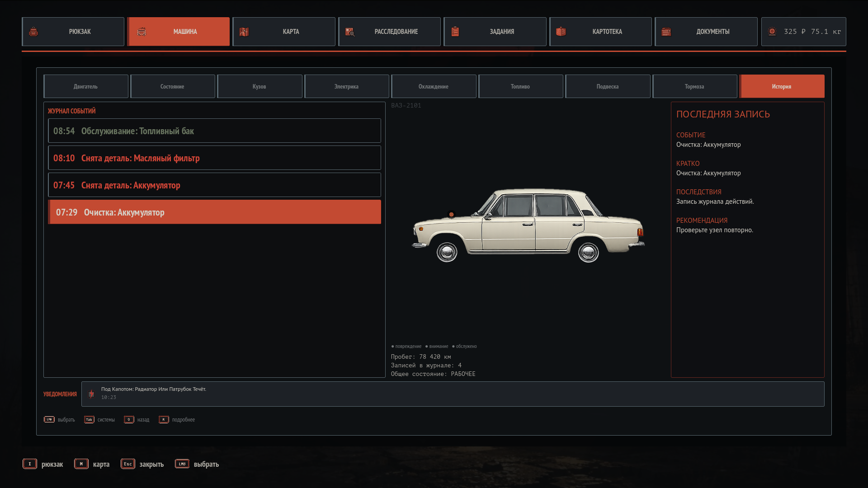Click the clipboard icon in the Задания tab

click(455, 32)
